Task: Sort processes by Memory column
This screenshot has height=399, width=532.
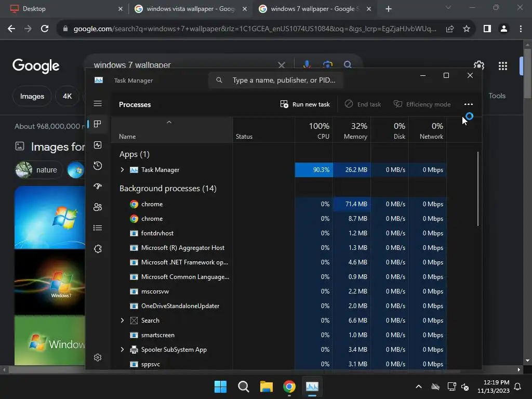Action: tap(352, 130)
